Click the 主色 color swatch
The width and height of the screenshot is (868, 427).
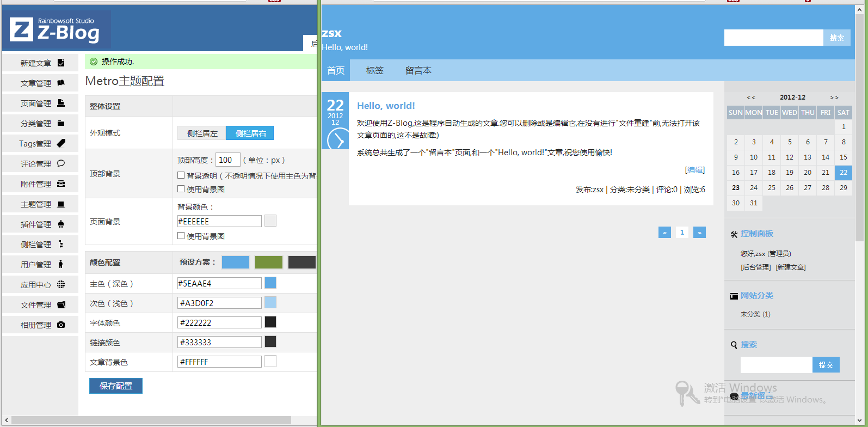click(270, 283)
